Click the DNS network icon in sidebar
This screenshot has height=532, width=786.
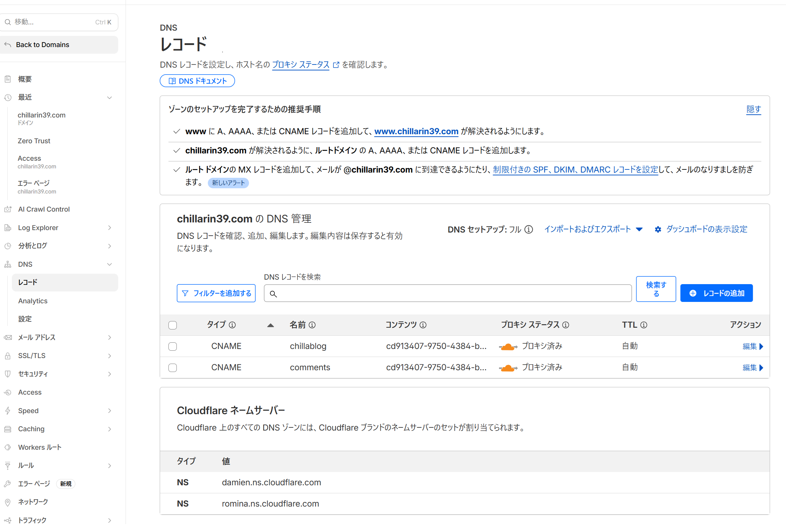coord(8,264)
